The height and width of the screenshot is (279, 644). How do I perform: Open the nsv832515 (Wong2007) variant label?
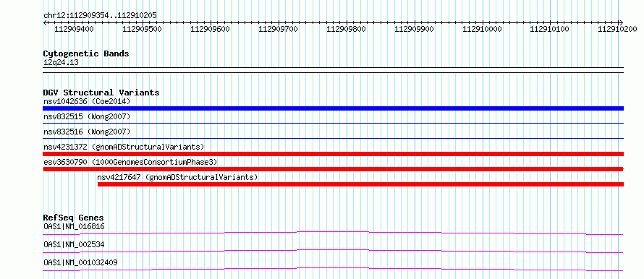[x=87, y=117]
